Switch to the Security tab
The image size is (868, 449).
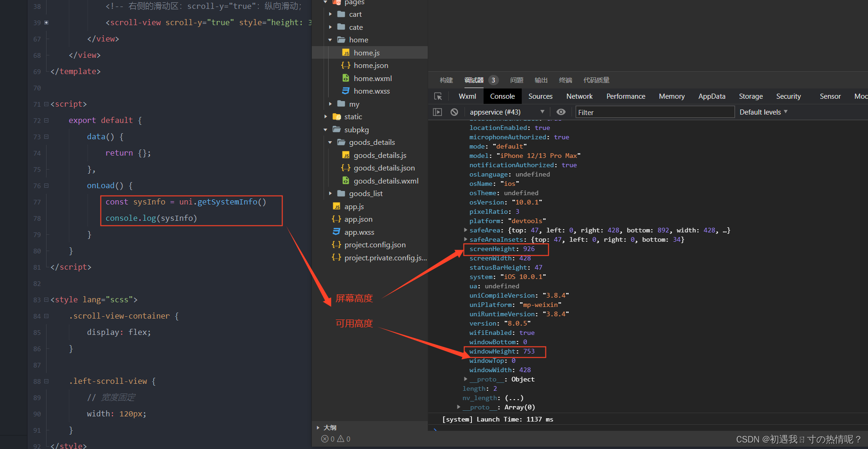788,96
